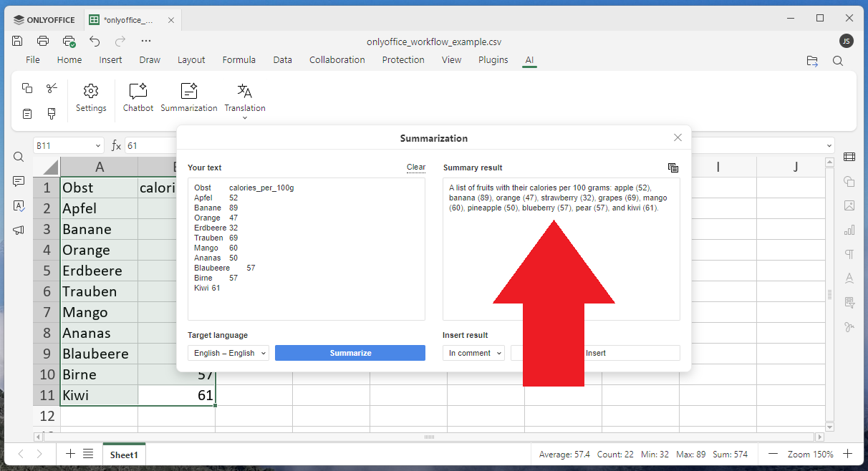Open the comments sidebar panel
868x471 pixels.
click(19, 182)
